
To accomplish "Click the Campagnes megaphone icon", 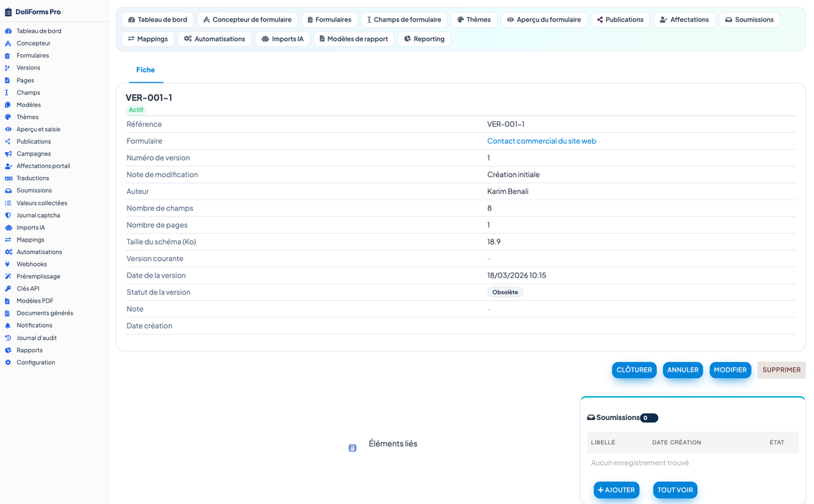I will (x=8, y=153).
